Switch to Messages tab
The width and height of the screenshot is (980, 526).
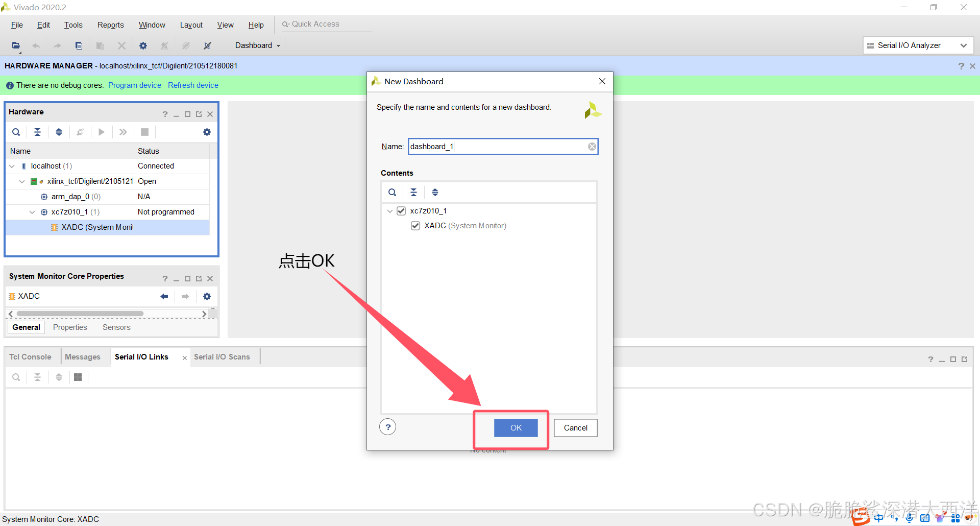[x=83, y=357]
